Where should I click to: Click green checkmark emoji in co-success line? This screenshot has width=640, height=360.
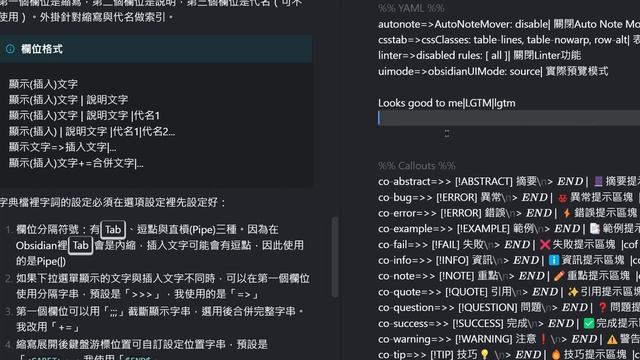click(x=589, y=323)
